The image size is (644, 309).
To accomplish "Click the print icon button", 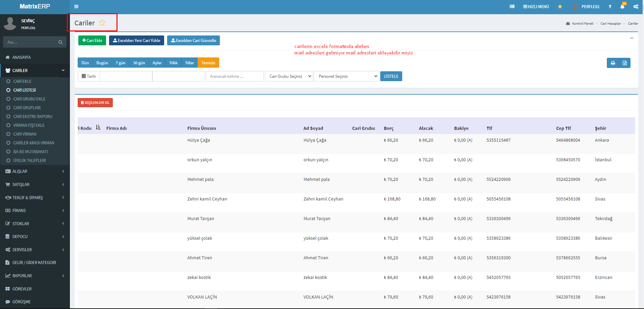I will pos(613,63).
